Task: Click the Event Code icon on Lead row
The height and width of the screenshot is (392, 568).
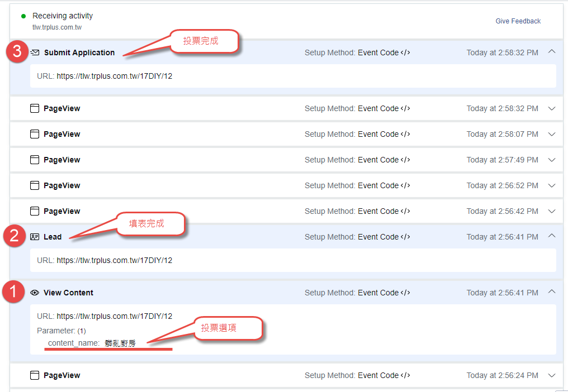Action: point(405,237)
